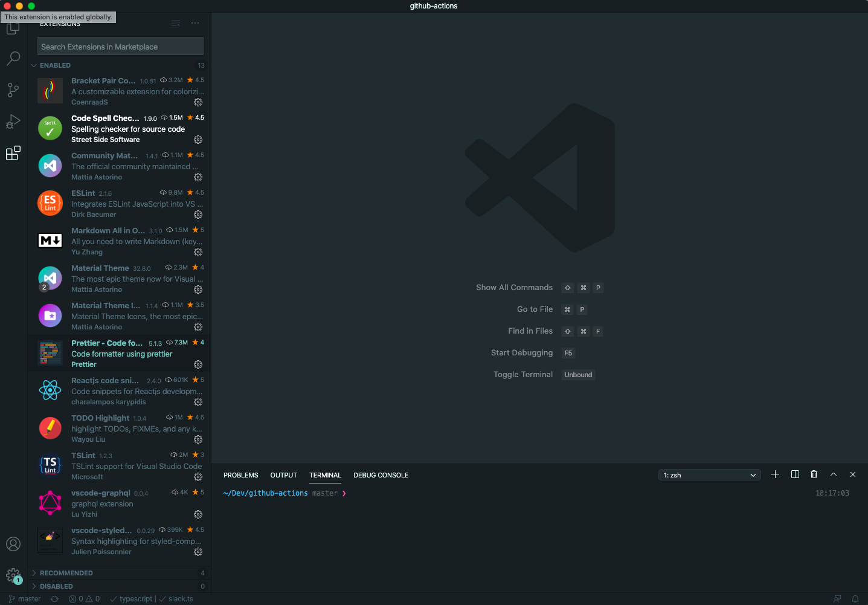Click slack.ts status bar item
868x605 pixels.
pos(176,599)
